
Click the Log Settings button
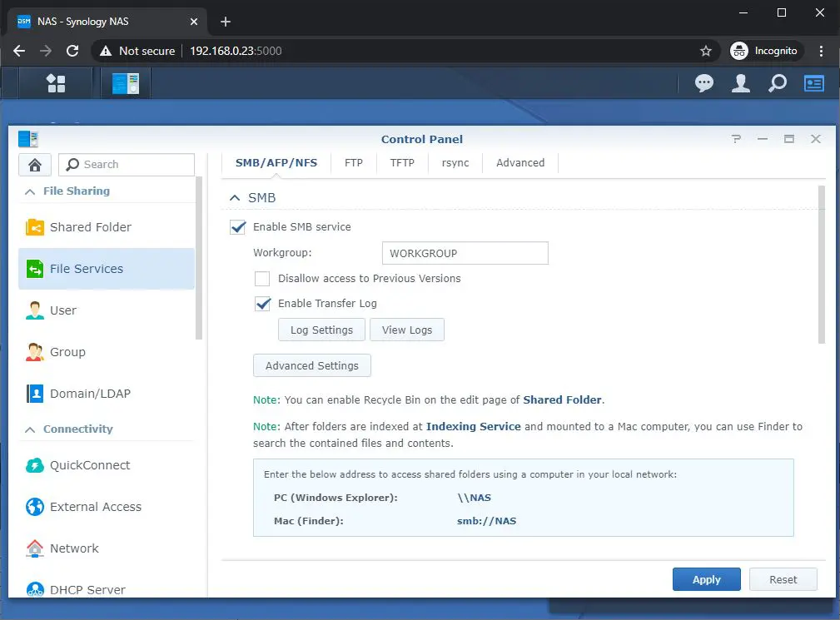point(321,330)
